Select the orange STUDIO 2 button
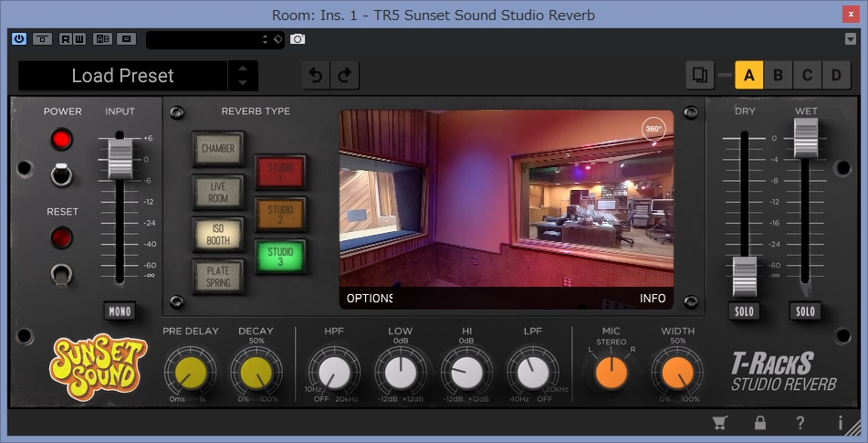Viewport: 868px width, 443px height. [x=280, y=215]
